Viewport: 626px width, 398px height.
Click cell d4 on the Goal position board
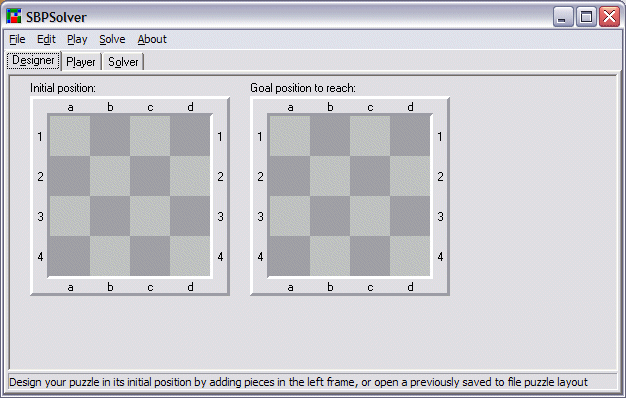(410, 255)
